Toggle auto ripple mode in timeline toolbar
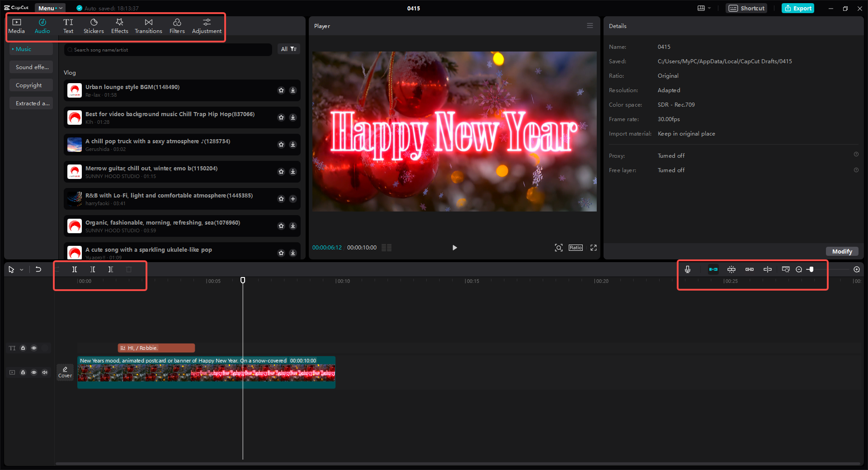The height and width of the screenshot is (470, 868). (x=713, y=269)
